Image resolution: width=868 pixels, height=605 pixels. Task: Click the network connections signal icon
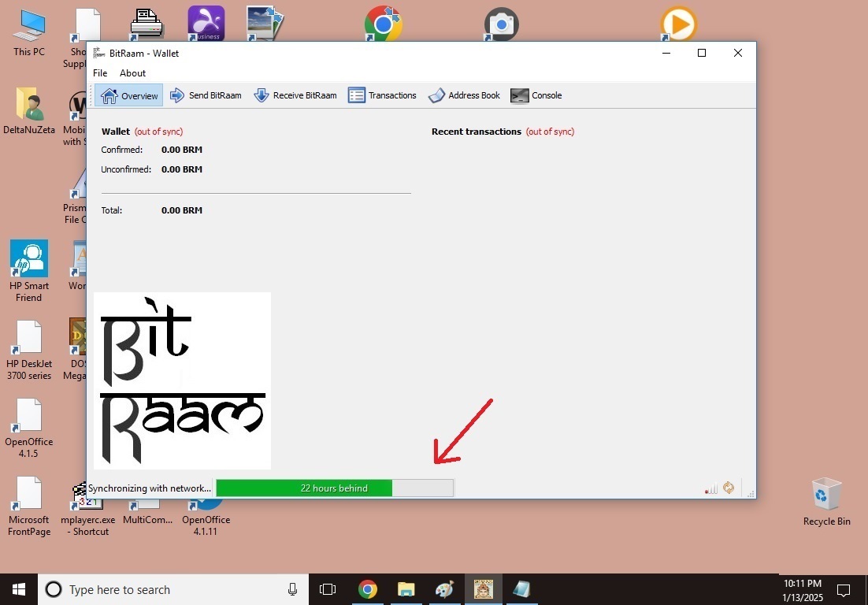(x=711, y=488)
